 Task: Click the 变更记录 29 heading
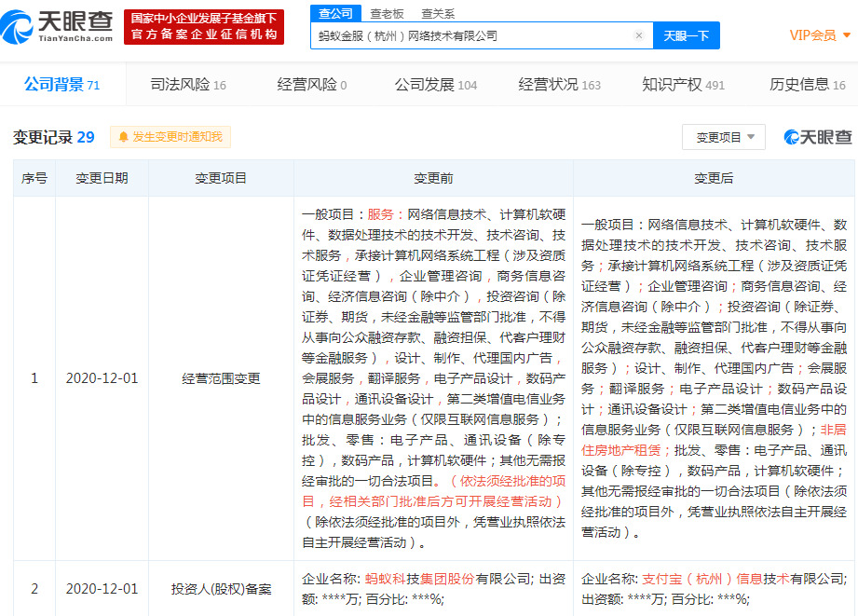point(54,137)
